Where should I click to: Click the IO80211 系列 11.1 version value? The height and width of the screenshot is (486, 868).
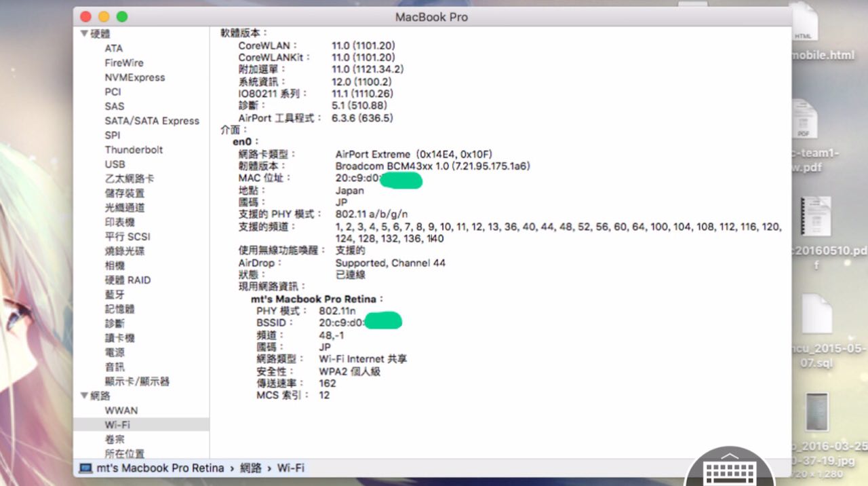tap(362, 94)
